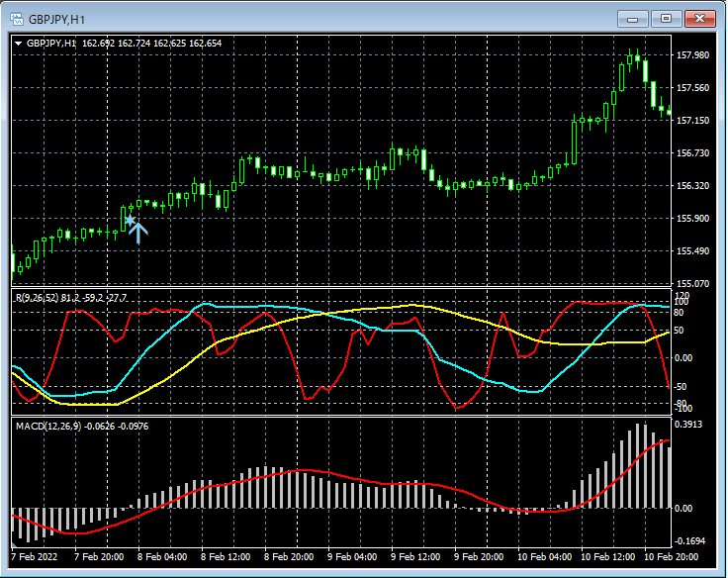Click the 8 Feb 12:00 time label
The width and height of the screenshot is (728, 578).
(226, 556)
